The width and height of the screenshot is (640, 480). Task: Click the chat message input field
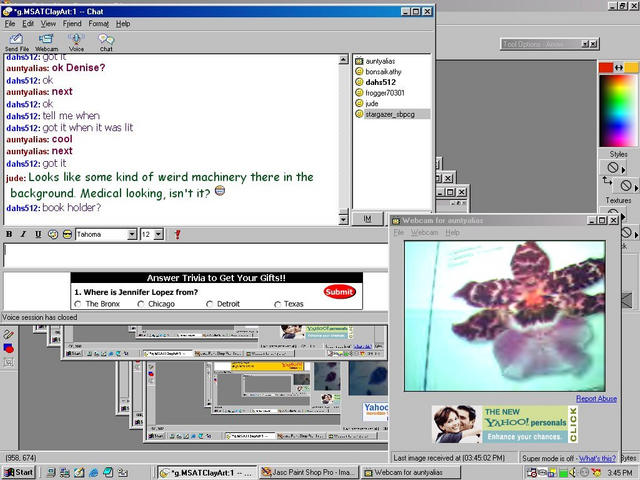point(196,256)
